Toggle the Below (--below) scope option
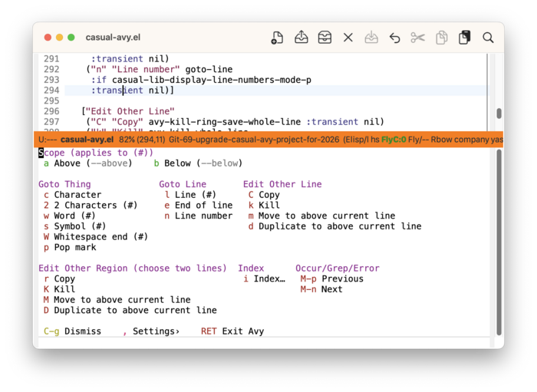 (x=198, y=163)
